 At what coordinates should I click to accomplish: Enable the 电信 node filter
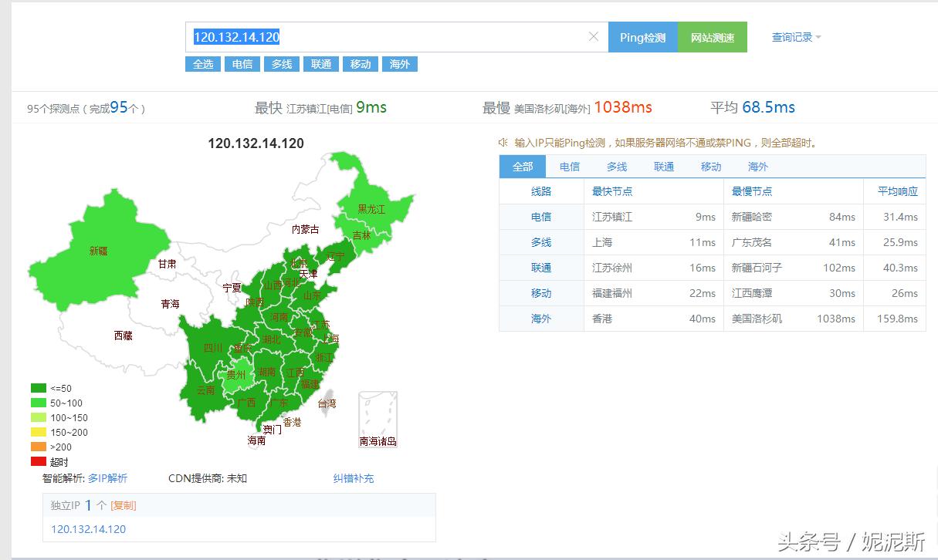242,64
